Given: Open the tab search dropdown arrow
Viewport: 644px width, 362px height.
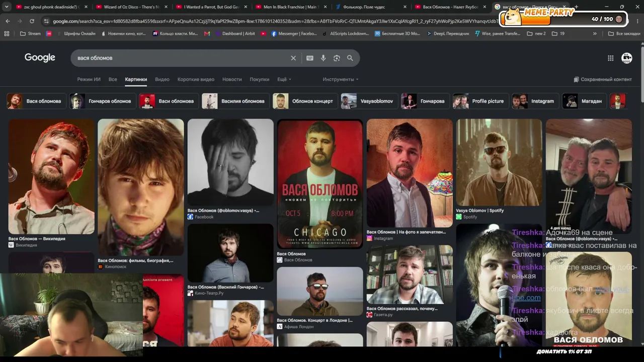Looking at the screenshot, I should point(7,7).
